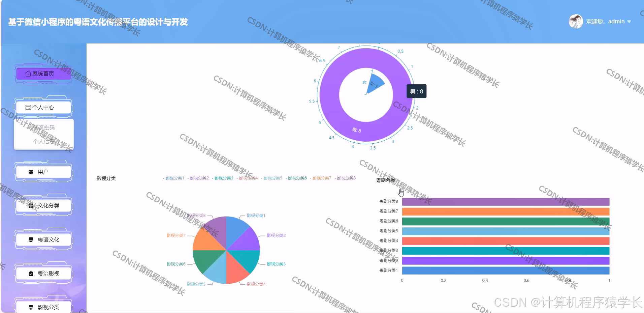This screenshot has height=313, width=644.
Task: Expand the 粤语影视 menu
Action: coord(43,274)
